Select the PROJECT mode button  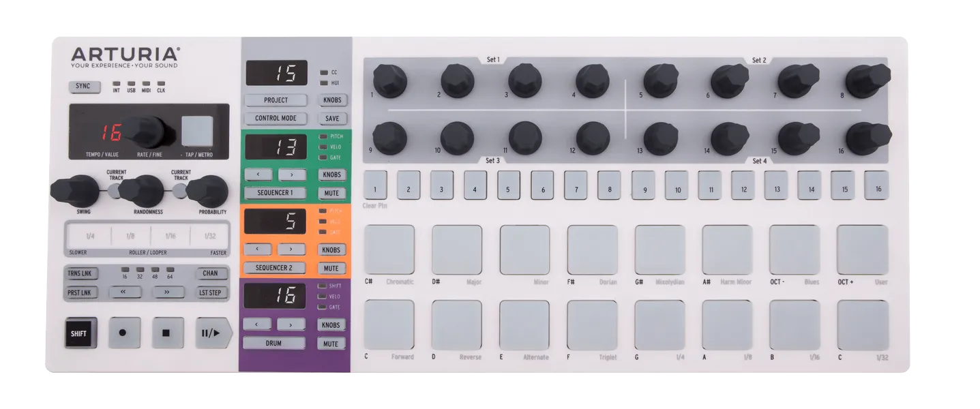pyautogui.click(x=276, y=100)
